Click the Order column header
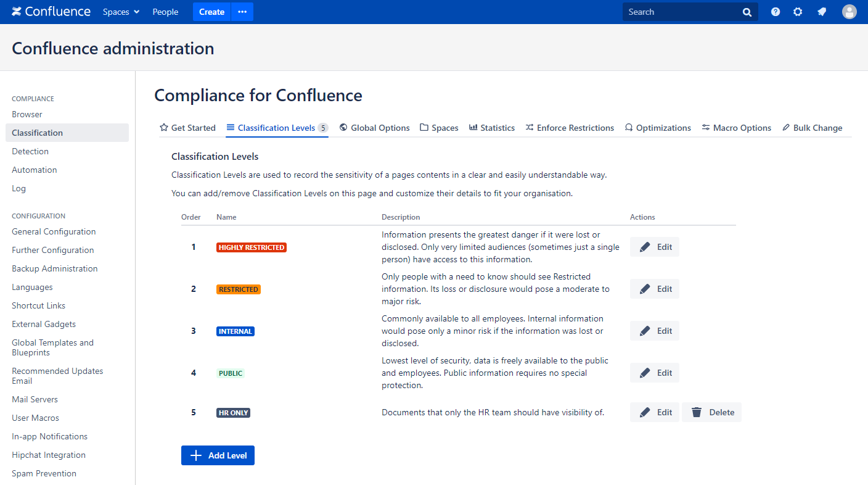The width and height of the screenshot is (868, 485). 191,217
